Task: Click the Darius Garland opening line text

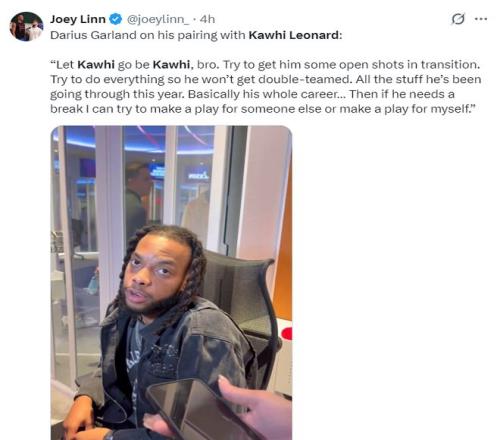Action: (196, 35)
